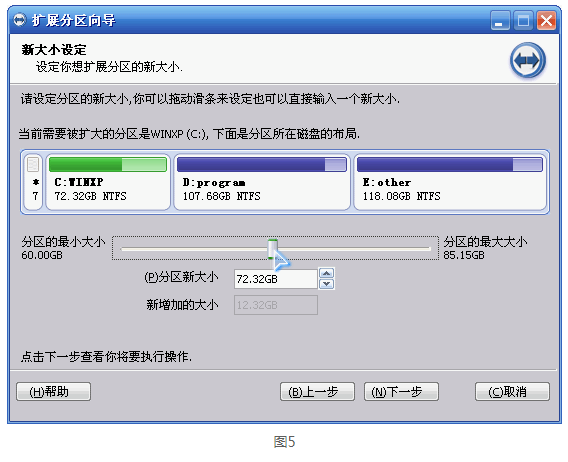568x462 pixels.
Task: Go back with (B)上一步 button
Action: tap(317, 391)
